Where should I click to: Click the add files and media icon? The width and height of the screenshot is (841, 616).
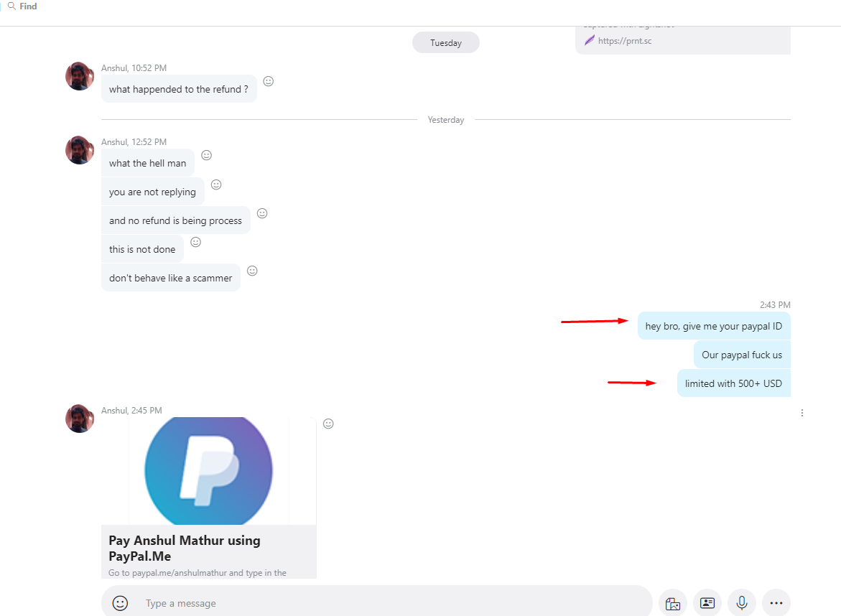pyautogui.click(x=673, y=603)
